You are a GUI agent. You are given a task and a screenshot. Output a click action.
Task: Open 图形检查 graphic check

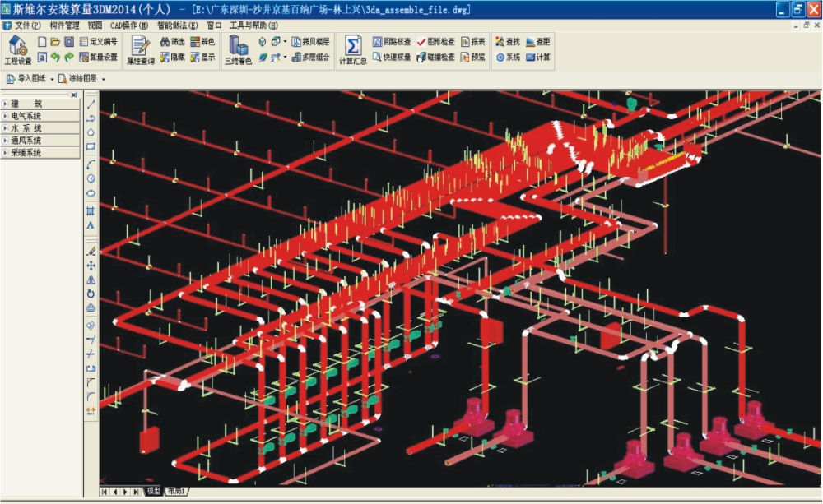pos(436,42)
